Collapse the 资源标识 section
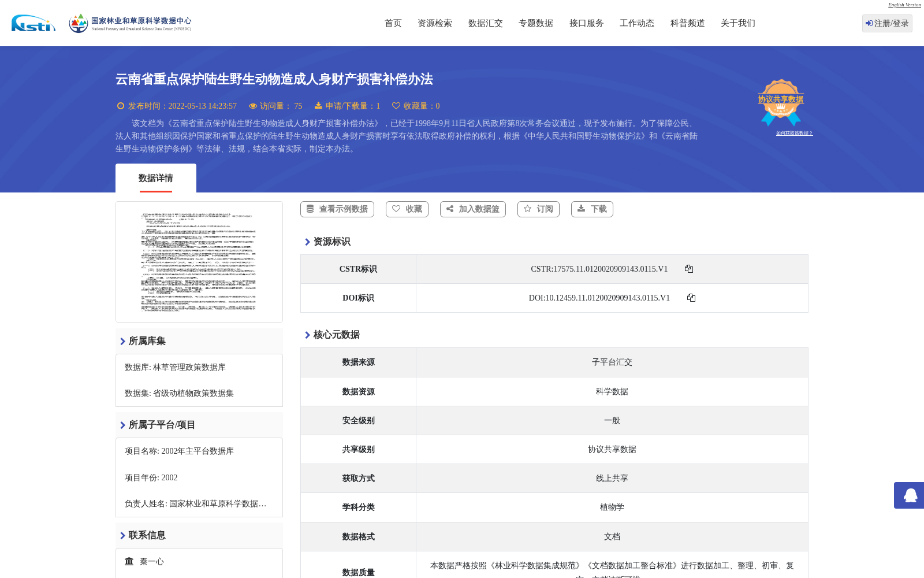 point(327,242)
